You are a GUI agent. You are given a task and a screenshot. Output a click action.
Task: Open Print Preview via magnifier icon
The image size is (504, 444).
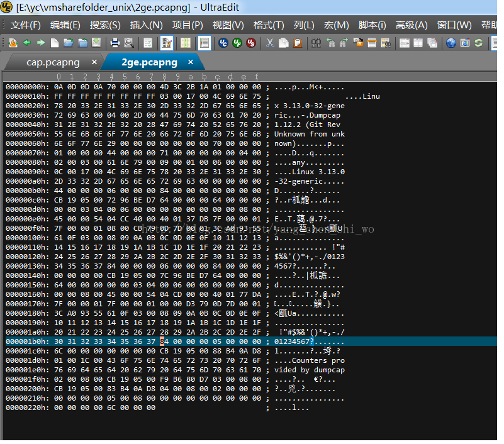[x=129, y=43]
